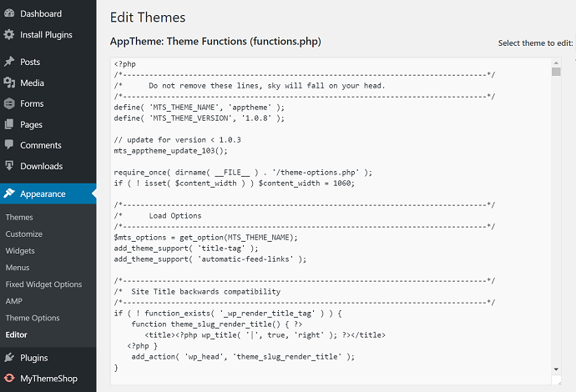This screenshot has width=576, height=392.
Task: Select Menus under Appearance
Action: [x=18, y=268]
